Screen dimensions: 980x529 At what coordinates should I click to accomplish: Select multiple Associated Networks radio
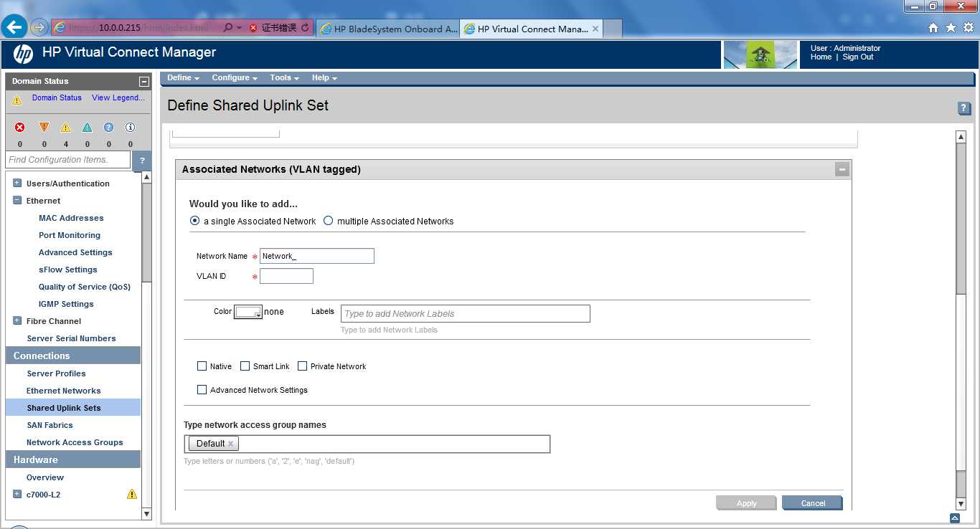pyautogui.click(x=328, y=221)
